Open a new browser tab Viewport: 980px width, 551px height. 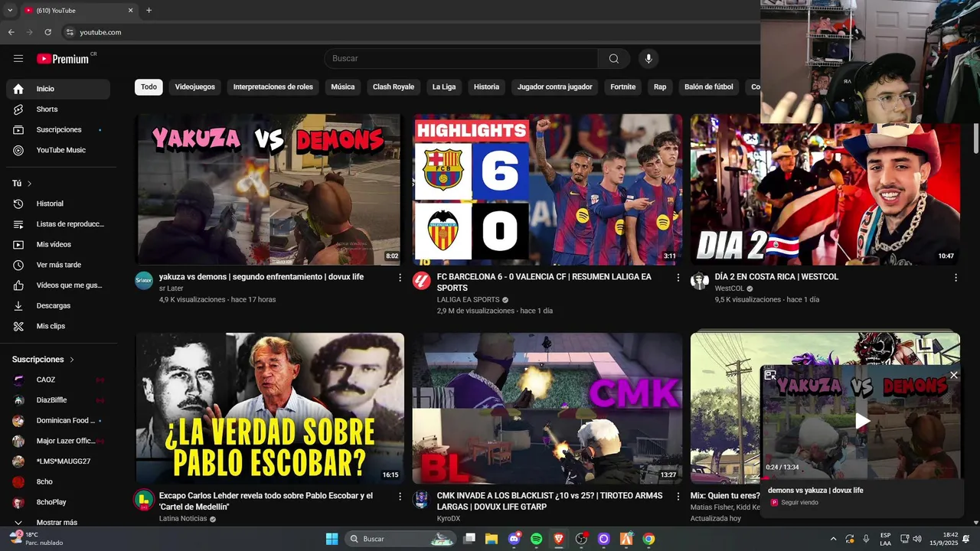149,11
